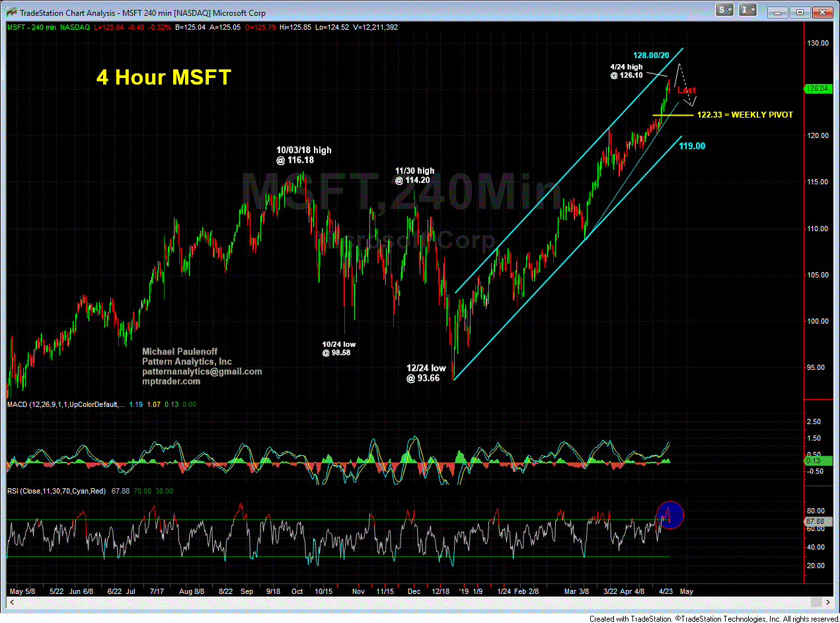Viewport: 840px width, 623px height.
Task: Click the green 125.04 price marker on price axis
Action: 818,88
